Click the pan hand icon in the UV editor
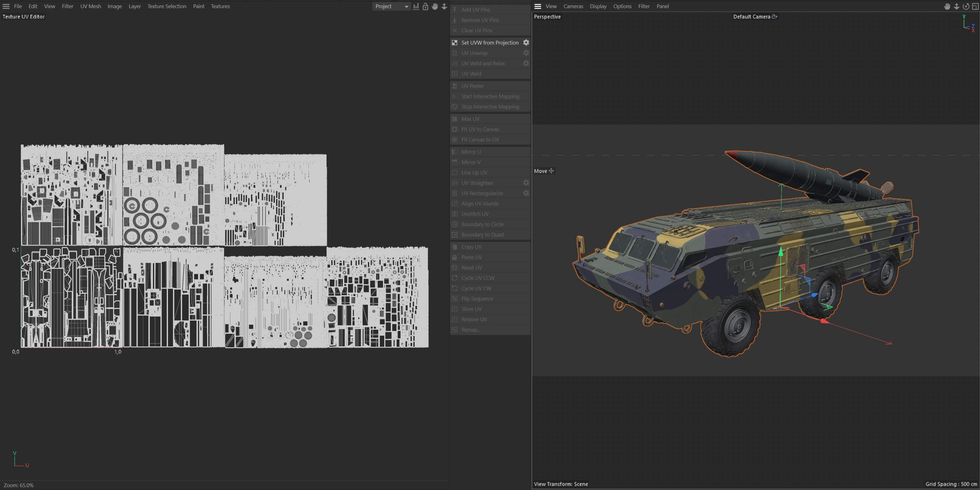This screenshot has width=980, height=490. pos(434,7)
